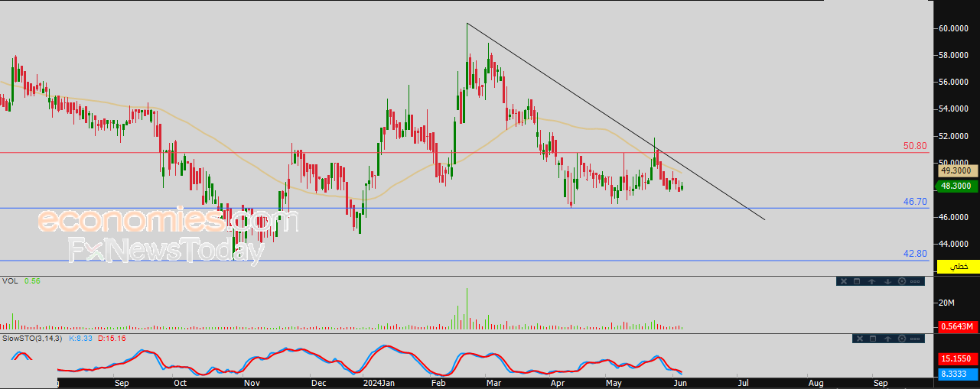The image size is (980, 389).
Task: Move the SlowSTO panel up
Action: point(887,339)
